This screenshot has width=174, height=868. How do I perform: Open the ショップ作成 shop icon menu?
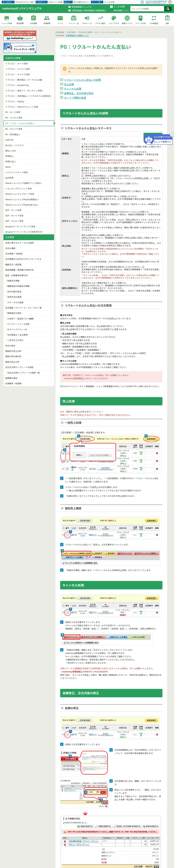click(x=7, y=20)
